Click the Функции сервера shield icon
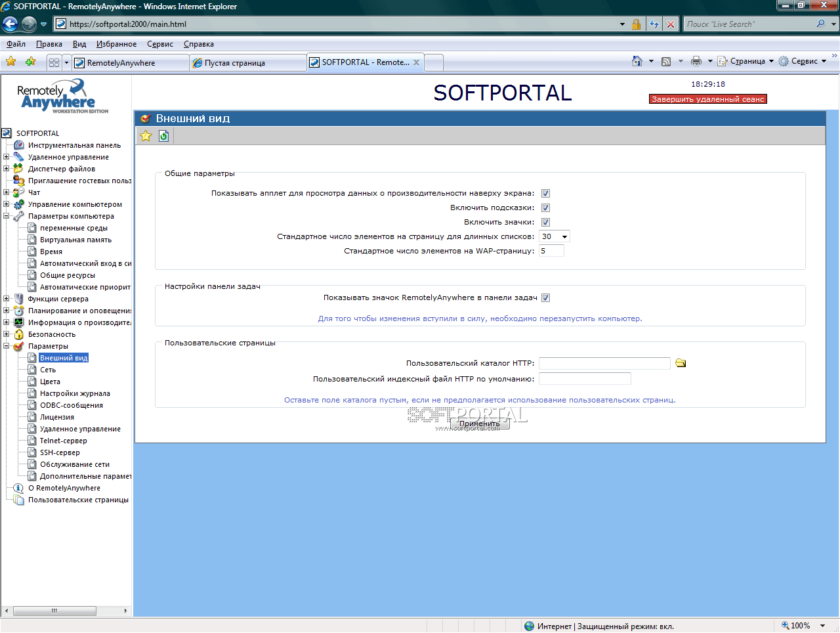The height and width of the screenshot is (633, 840). coord(19,299)
